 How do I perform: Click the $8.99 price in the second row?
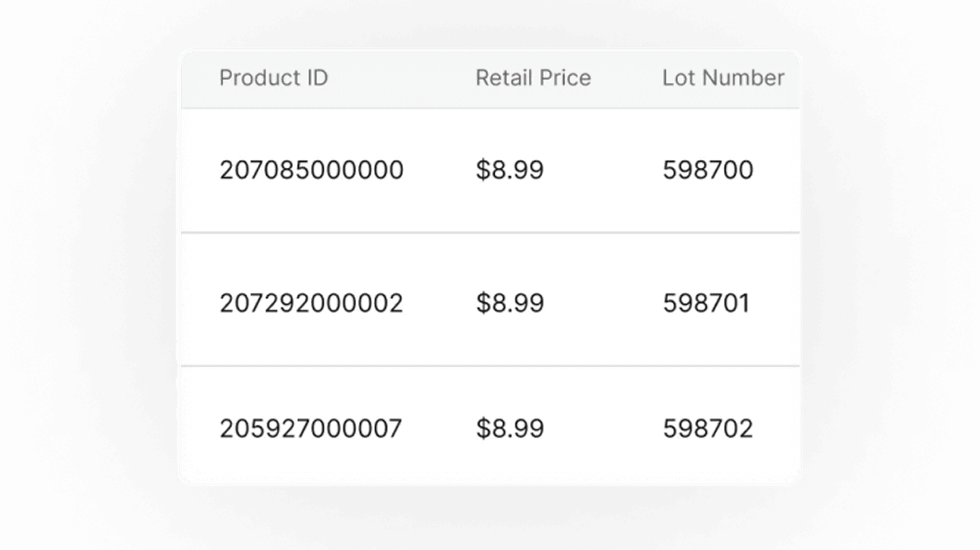tap(510, 303)
